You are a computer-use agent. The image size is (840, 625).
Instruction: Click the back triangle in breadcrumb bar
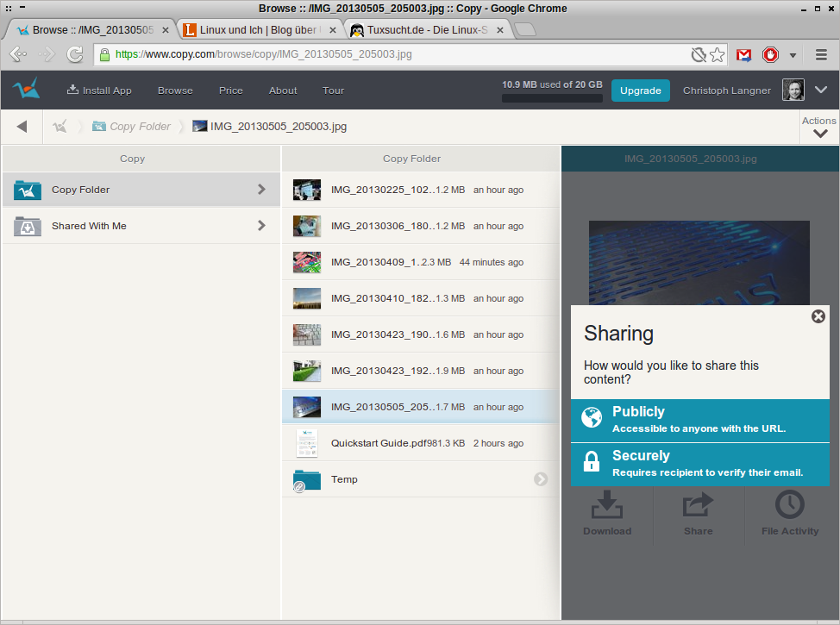pyautogui.click(x=22, y=127)
